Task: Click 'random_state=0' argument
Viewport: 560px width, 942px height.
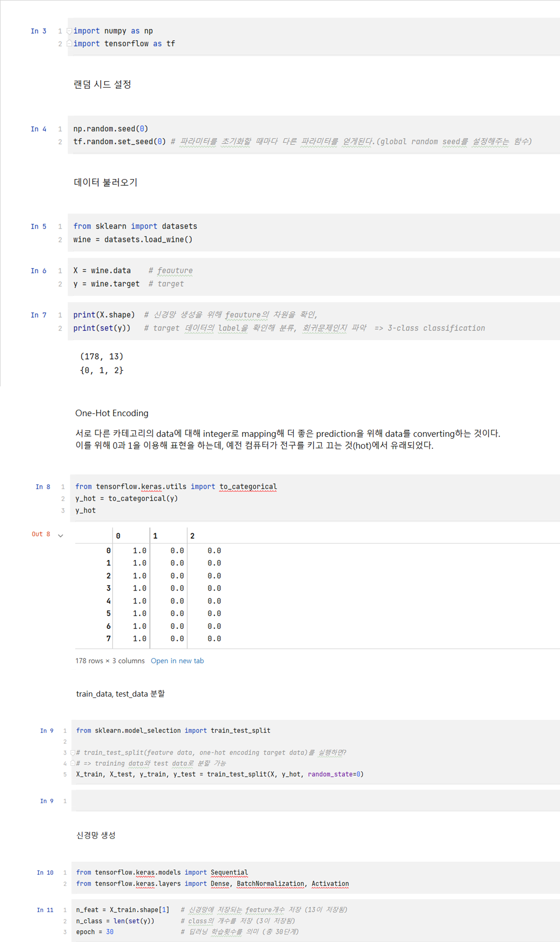Action: [x=334, y=774]
